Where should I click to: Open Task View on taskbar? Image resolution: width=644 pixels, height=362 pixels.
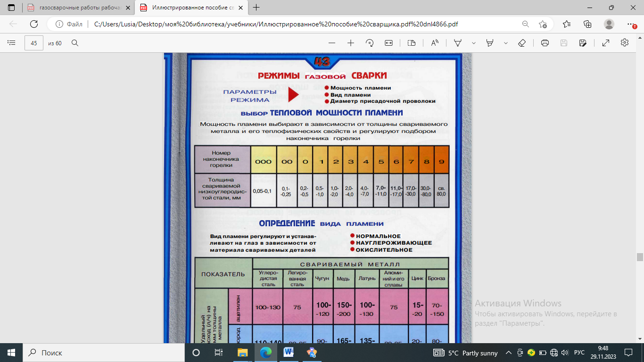click(x=219, y=353)
